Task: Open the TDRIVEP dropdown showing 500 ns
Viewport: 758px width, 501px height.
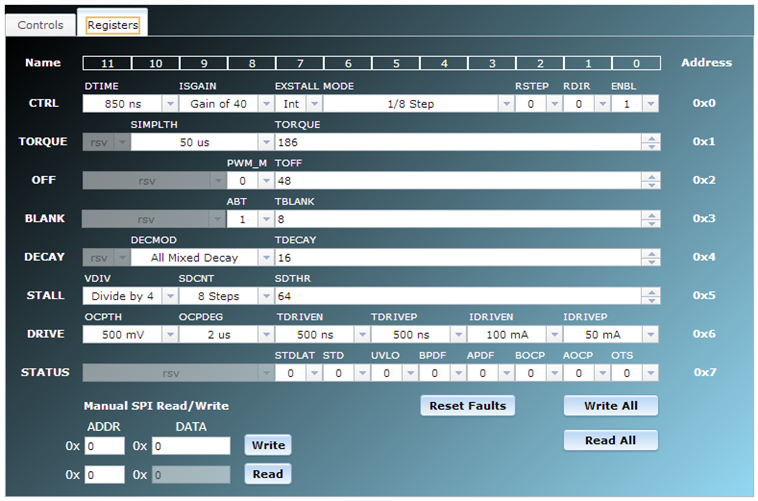Action: point(418,334)
